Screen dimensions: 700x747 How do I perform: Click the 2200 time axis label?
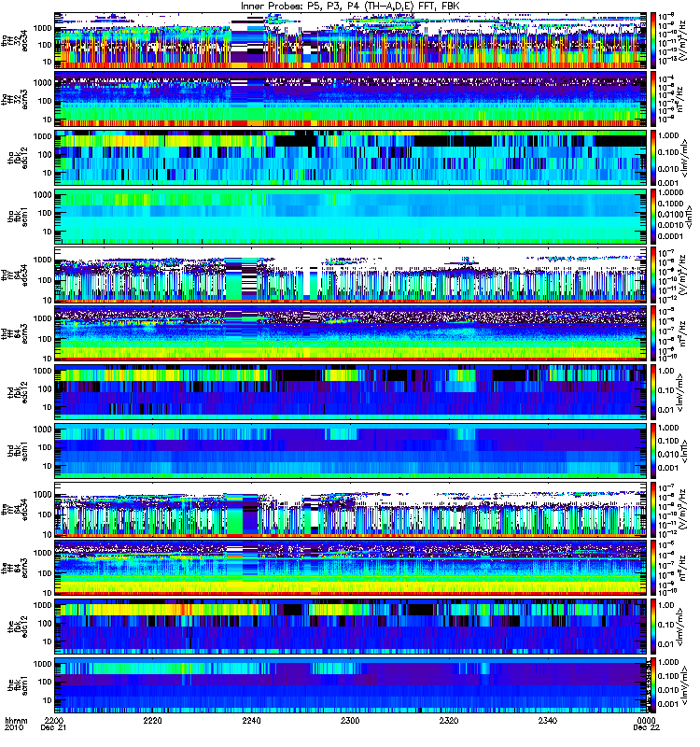click(x=54, y=720)
